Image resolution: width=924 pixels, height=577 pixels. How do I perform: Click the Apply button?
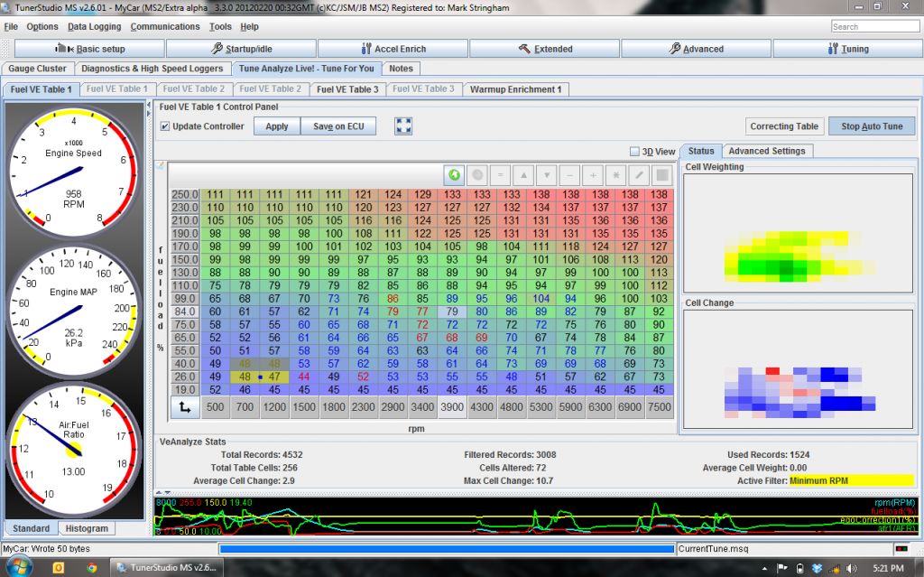[x=277, y=126]
